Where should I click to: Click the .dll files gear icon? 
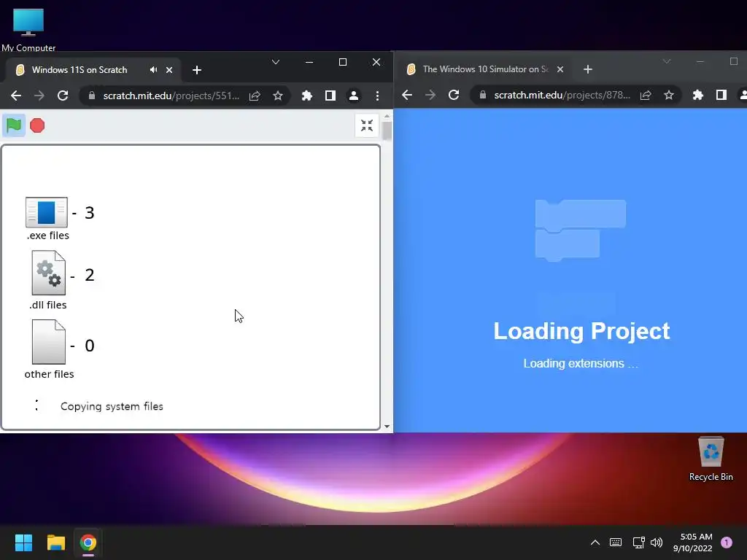pos(49,273)
